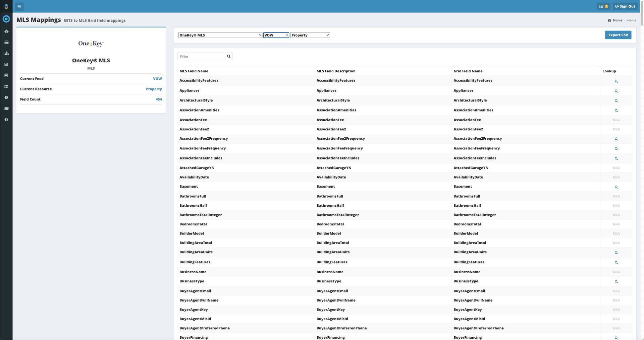Viewport: 644px width, 340px height.
Task: Expand the Property resource dropdown
Action: 310,35
